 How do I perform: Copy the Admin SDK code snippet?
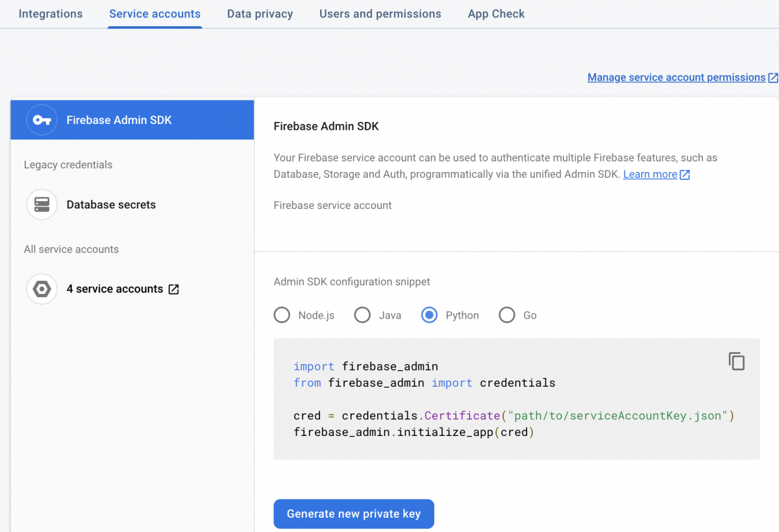click(x=736, y=361)
